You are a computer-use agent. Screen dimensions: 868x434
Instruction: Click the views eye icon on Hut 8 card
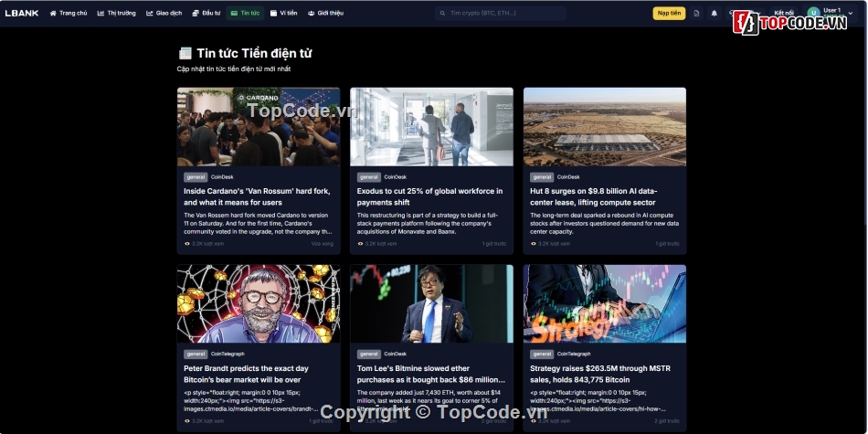tap(534, 244)
